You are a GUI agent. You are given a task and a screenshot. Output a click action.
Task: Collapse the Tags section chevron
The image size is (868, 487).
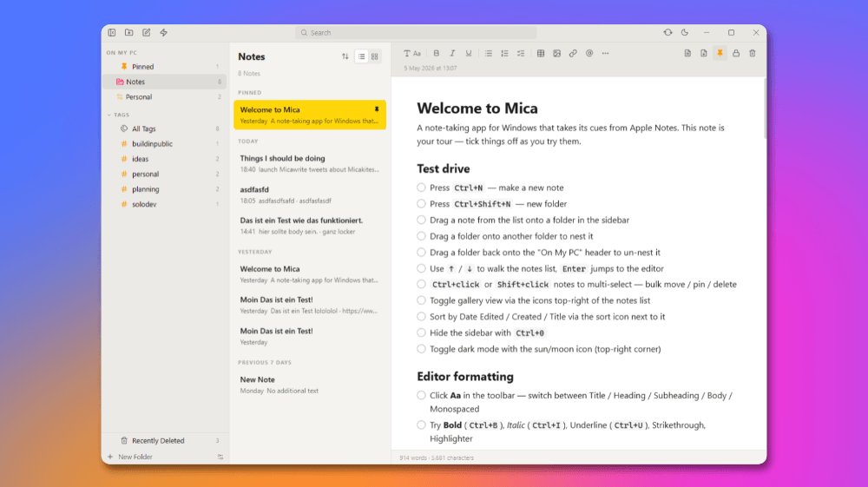pos(109,115)
